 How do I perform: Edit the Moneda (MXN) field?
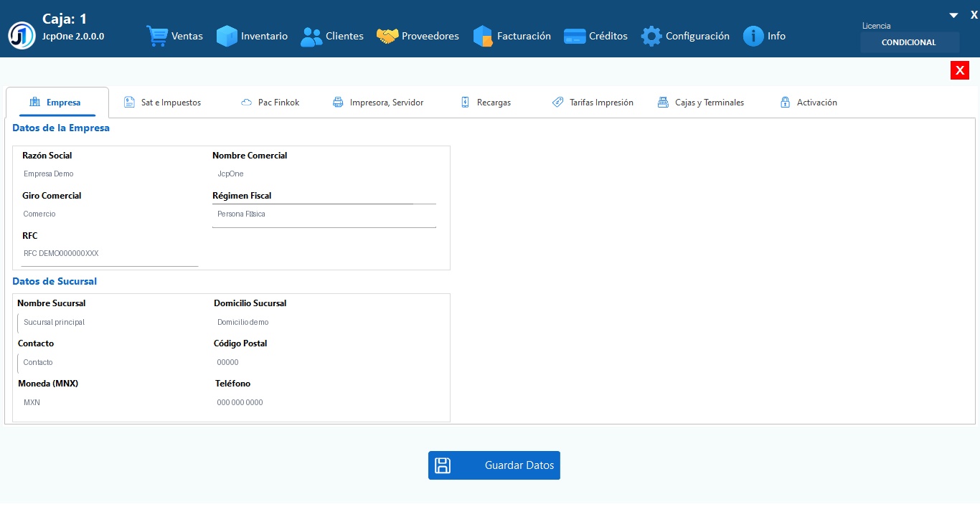[x=109, y=403]
